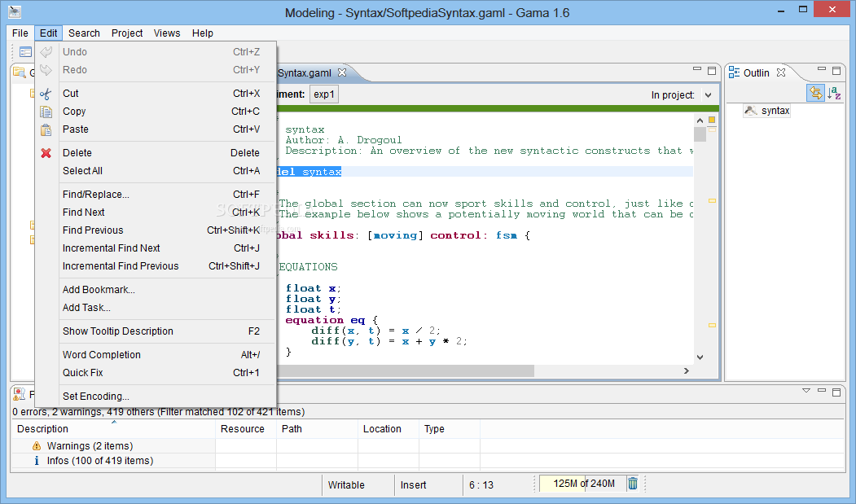Click the Type column header

pyautogui.click(x=450, y=428)
